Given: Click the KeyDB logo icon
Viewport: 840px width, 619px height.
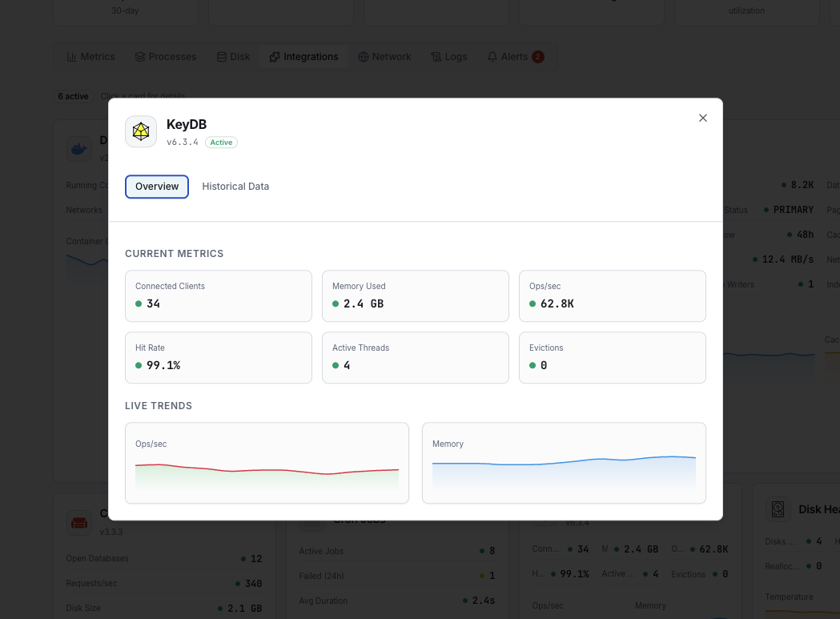Looking at the screenshot, I should pos(141,131).
